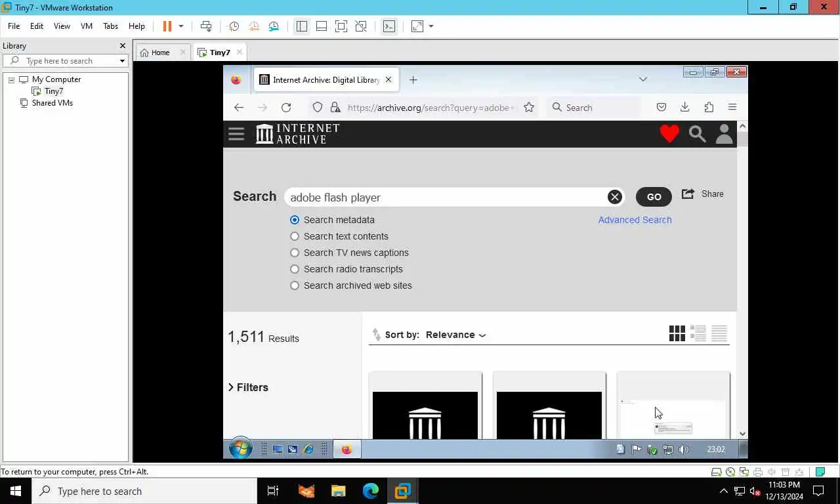
Task: Click the VMware stretch guest display icon
Action: 417,26
